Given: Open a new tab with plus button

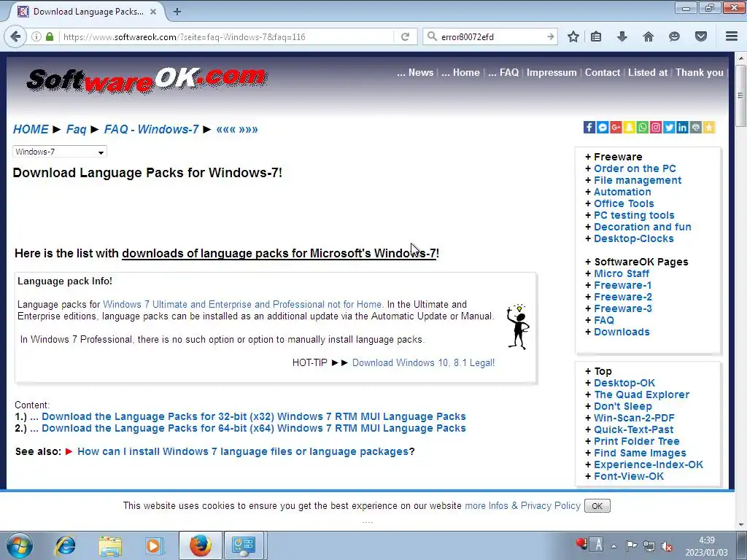Looking at the screenshot, I should (177, 12).
